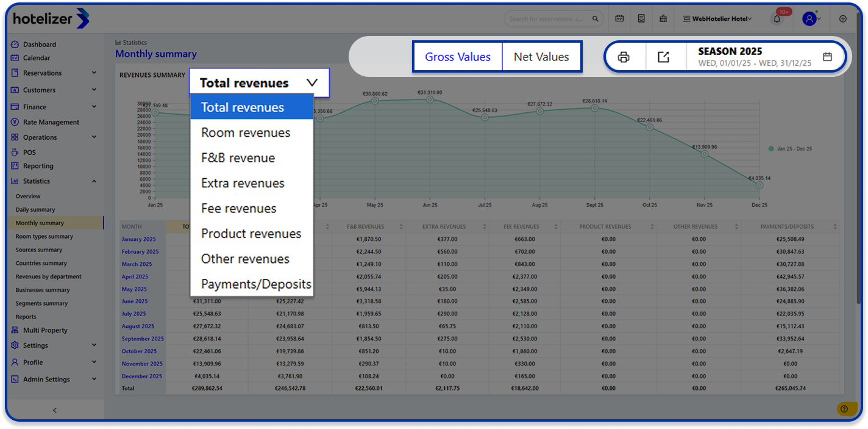Click the magnifier icon in the search box

pos(596,19)
